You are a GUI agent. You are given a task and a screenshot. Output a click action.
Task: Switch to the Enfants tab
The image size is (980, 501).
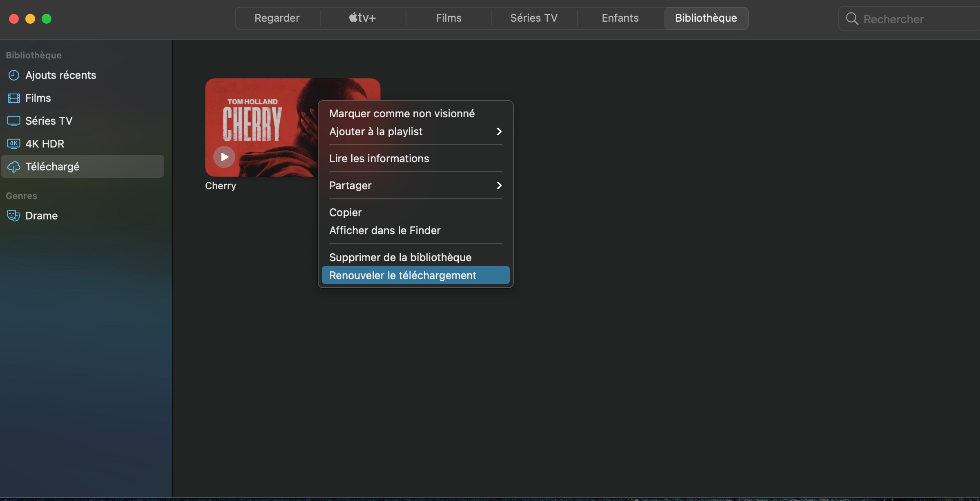[x=620, y=18]
